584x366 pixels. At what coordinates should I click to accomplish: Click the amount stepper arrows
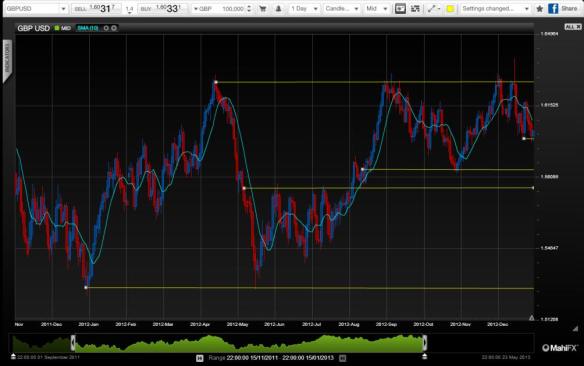pyautogui.click(x=249, y=9)
